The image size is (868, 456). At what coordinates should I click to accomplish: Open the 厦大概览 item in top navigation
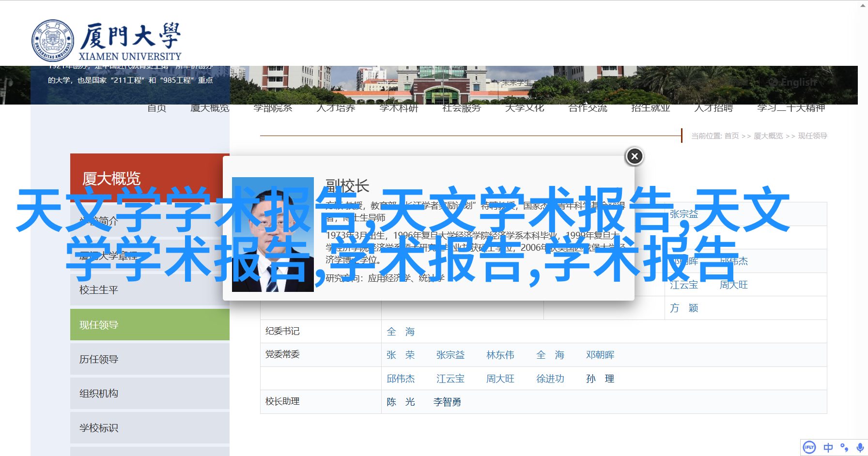210,108
